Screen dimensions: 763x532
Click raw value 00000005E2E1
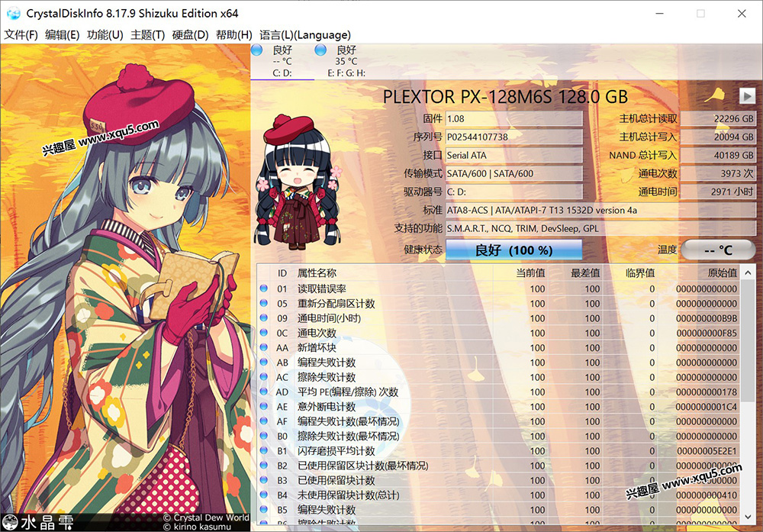(707, 451)
